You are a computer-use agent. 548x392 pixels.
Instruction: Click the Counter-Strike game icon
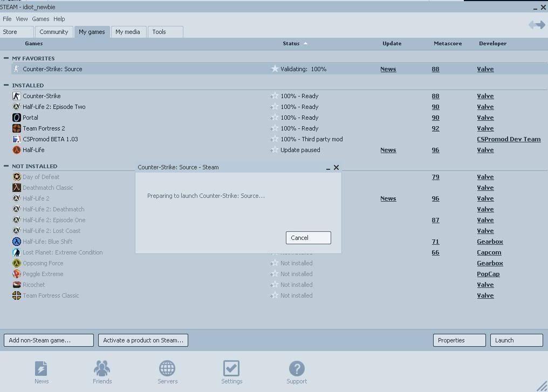coord(16,96)
